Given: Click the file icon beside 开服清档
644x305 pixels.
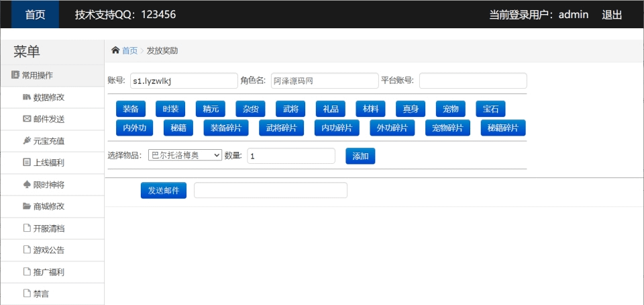Looking at the screenshot, I should pyautogui.click(x=27, y=228).
